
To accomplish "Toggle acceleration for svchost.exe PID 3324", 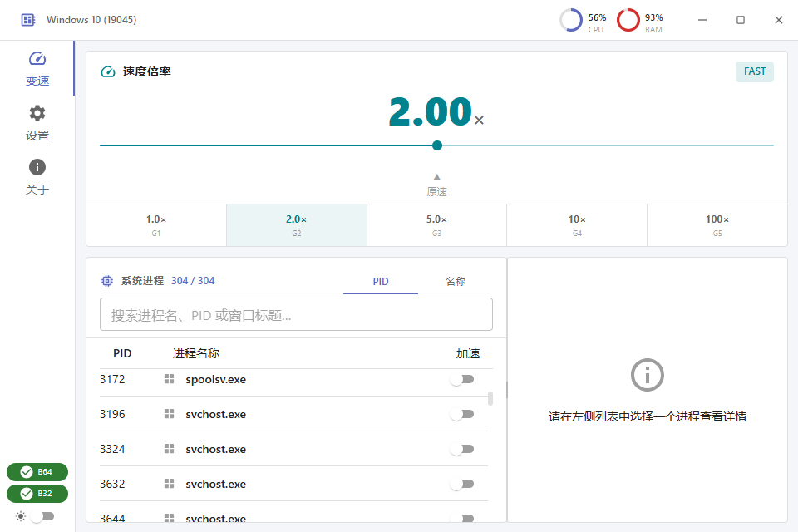I will point(462,449).
